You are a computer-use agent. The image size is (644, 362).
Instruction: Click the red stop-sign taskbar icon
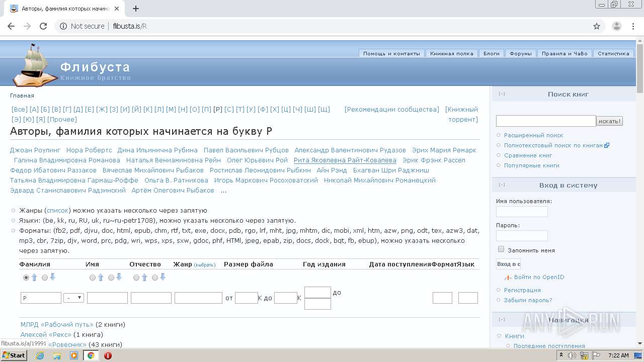pyautogui.click(x=108, y=355)
